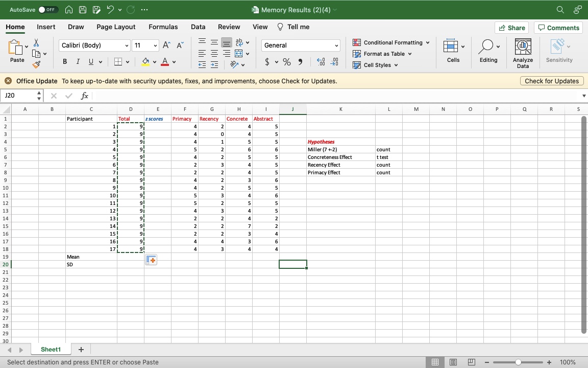The height and width of the screenshot is (368, 588).
Task: Toggle middle vertical alignment
Action: 214,42
